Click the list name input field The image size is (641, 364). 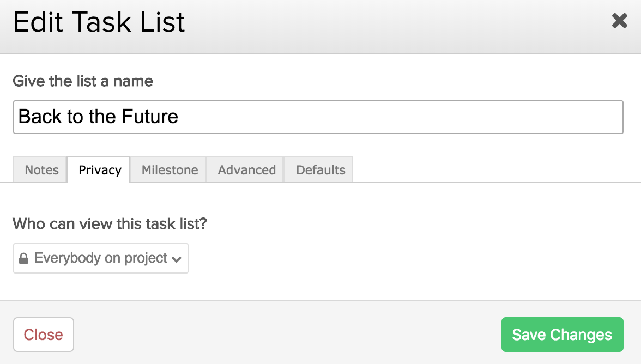click(318, 117)
